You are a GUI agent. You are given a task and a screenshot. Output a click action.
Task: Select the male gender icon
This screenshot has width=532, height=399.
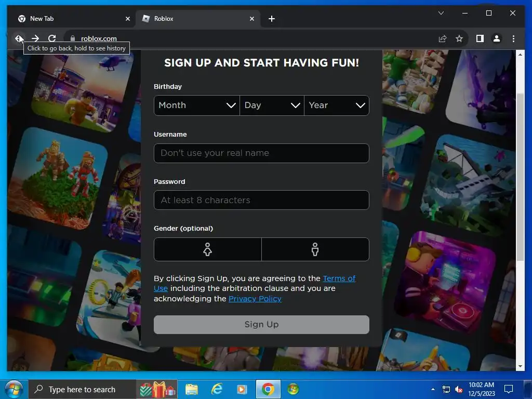[315, 249]
